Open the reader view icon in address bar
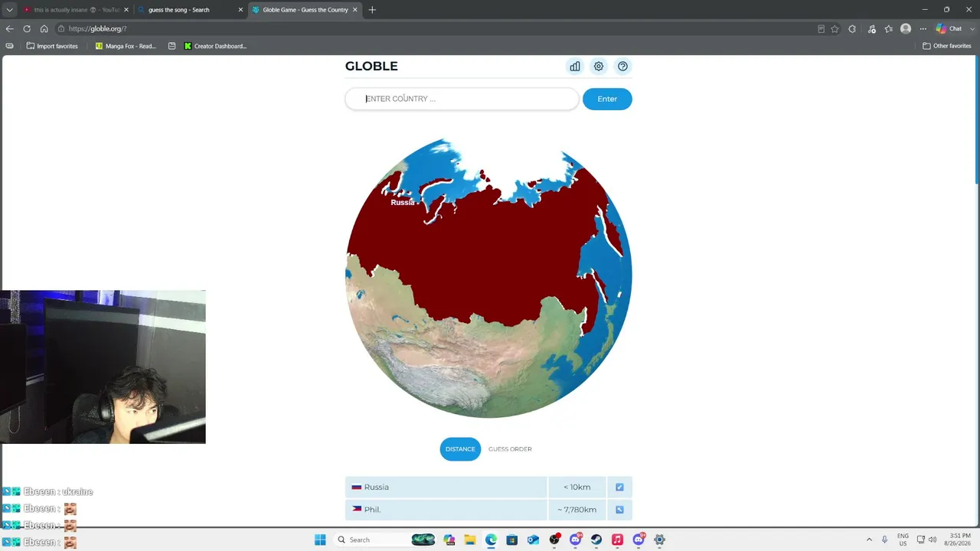This screenshot has width=980, height=551. (821, 29)
